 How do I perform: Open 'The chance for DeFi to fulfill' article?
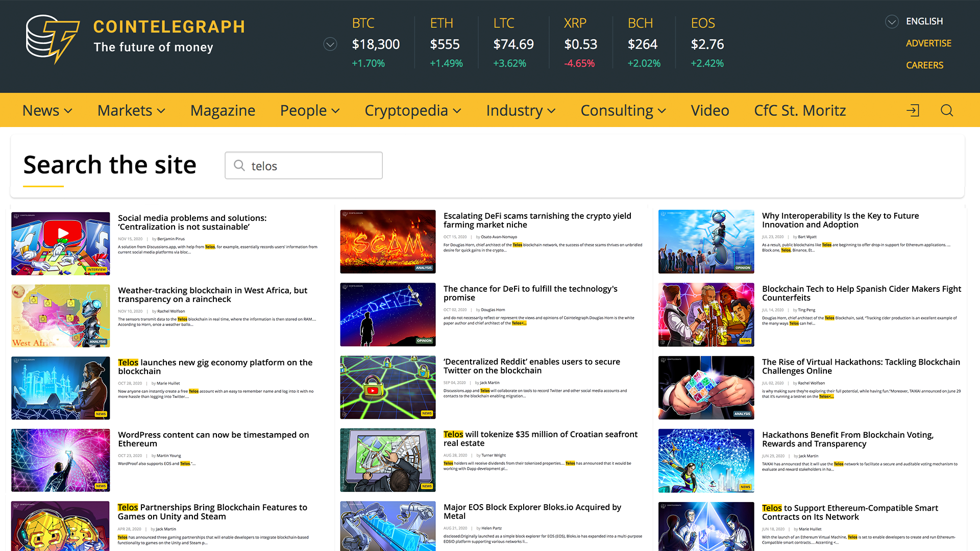pyautogui.click(x=530, y=293)
